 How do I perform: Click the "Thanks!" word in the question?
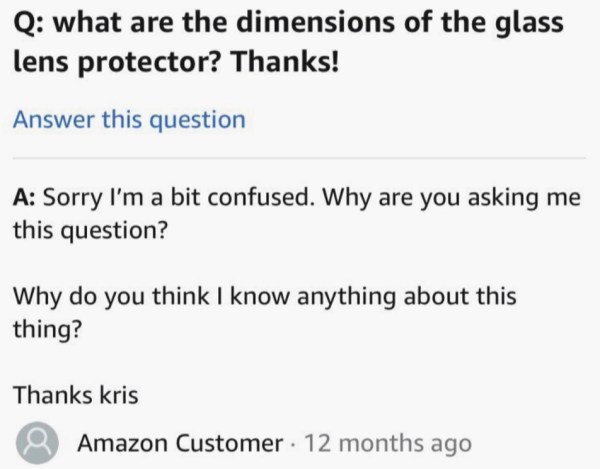coord(285,62)
